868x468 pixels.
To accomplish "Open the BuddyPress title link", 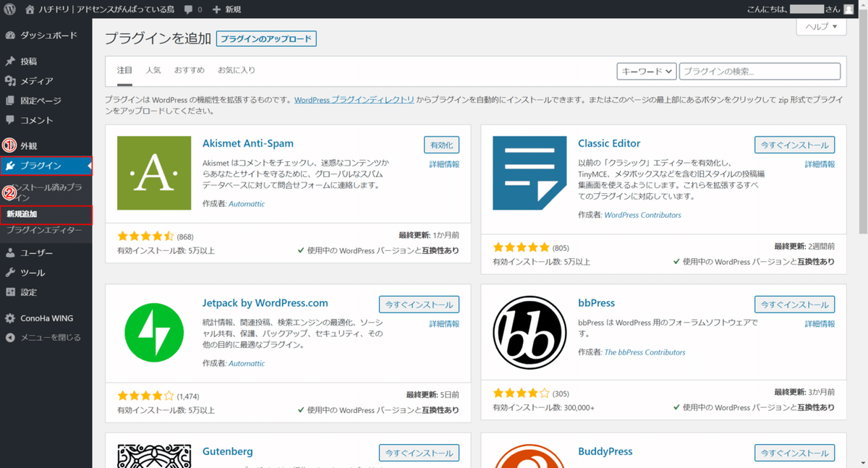I will click(x=605, y=451).
